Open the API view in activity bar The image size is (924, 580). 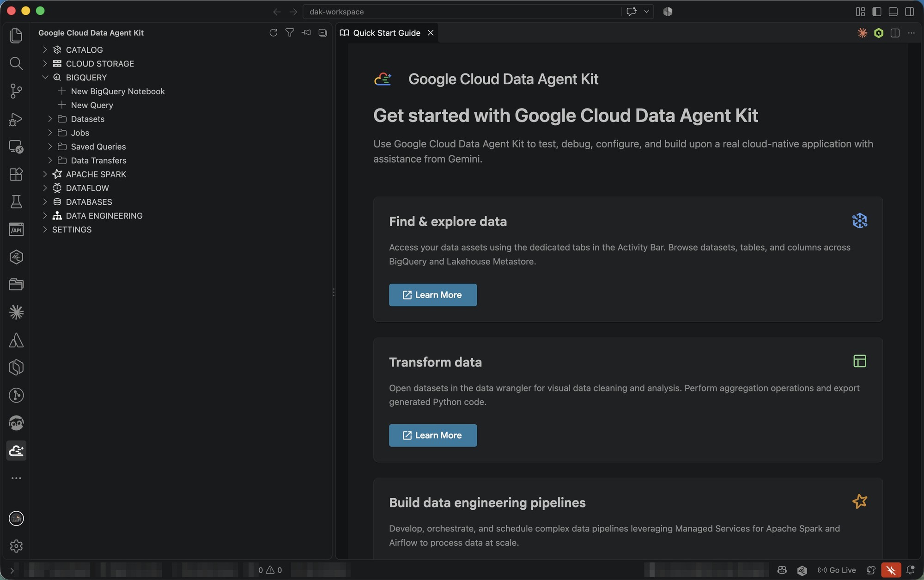(16, 230)
